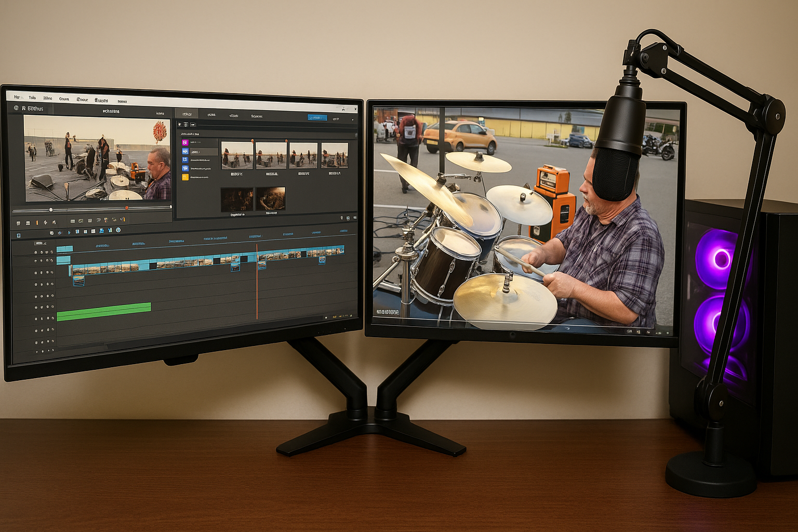Open the first menu in the menu bar
Viewport: 798px width, 532px height.
(x=17, y=97)
